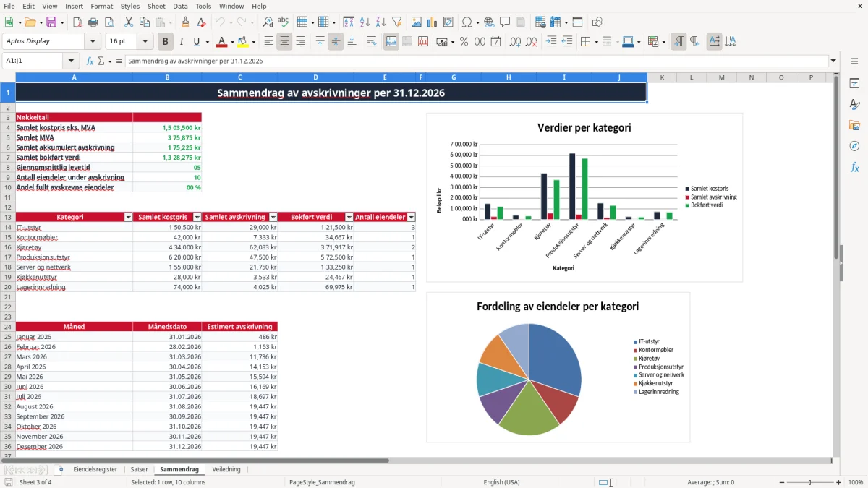
Task: Open the Kategori column filter dropdown
Action: [128, 217]
